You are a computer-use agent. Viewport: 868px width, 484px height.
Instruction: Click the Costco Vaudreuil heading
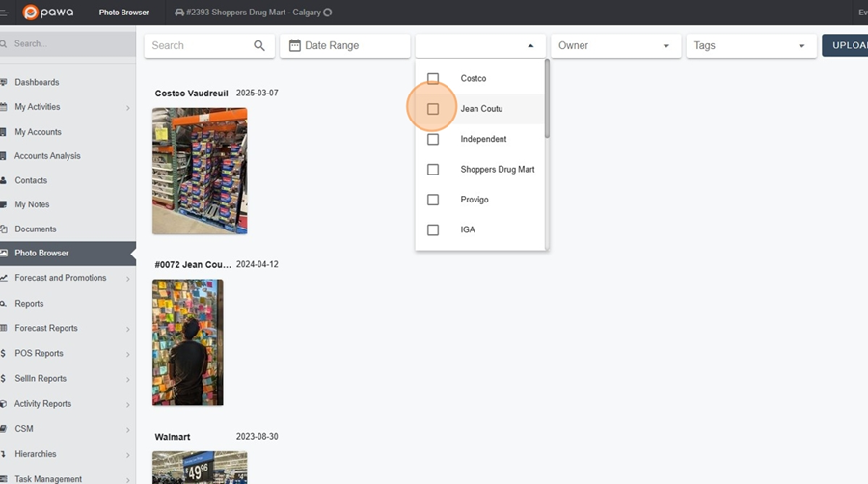tap(192, 94)
